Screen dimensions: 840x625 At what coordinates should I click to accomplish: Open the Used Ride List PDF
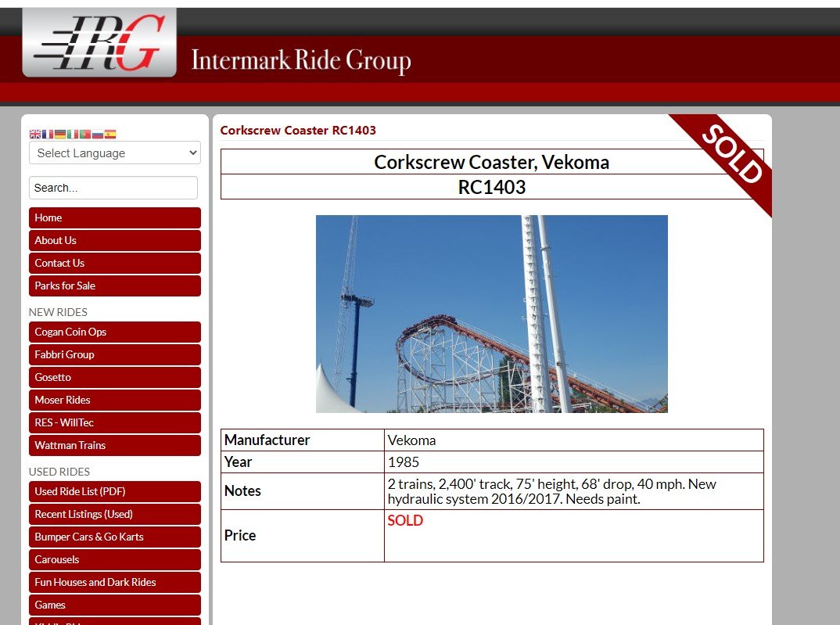115,492
